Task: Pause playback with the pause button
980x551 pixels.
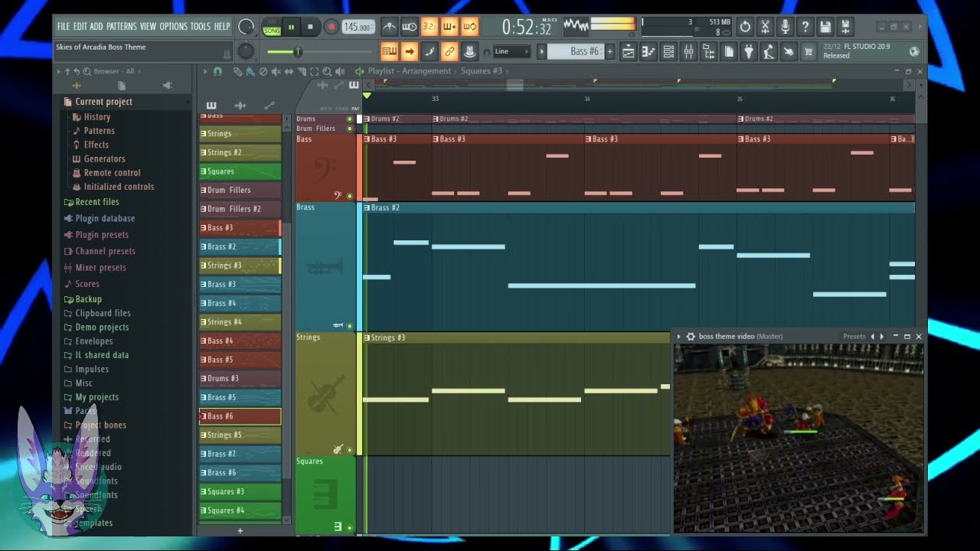Action: 291,27
